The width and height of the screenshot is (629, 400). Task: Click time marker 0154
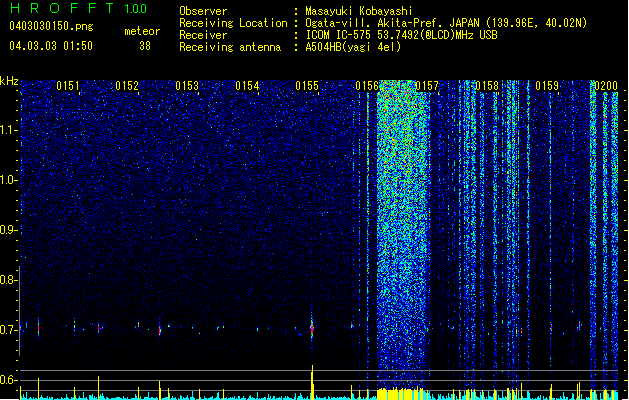[247, 86]
